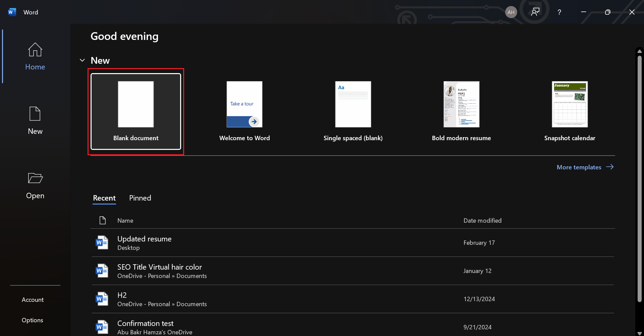Click the February 17 date cell

pyautogui.click(x=479, y=243)
